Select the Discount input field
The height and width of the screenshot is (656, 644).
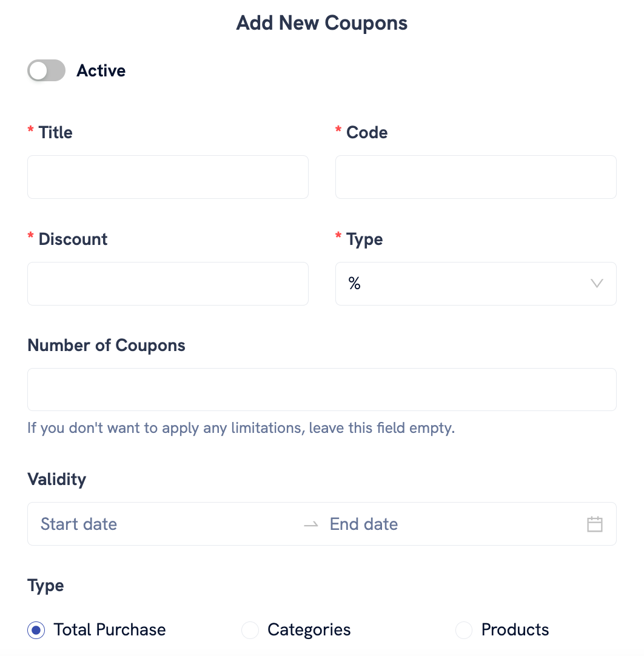tap(168, 284)
